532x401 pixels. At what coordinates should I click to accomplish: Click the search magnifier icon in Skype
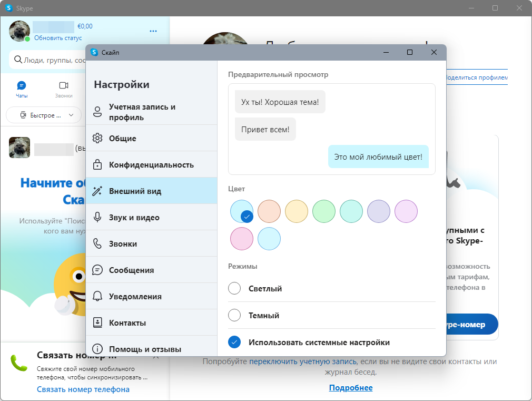tap(18, 60)
